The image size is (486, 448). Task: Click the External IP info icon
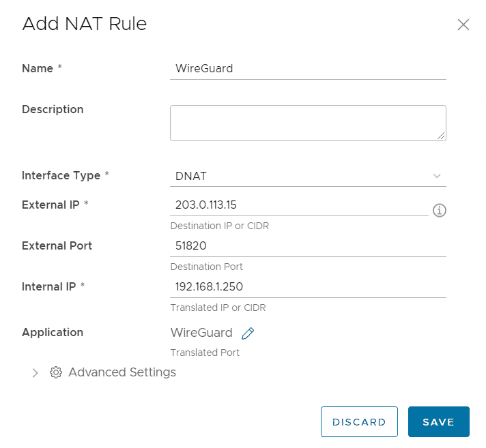439,210
